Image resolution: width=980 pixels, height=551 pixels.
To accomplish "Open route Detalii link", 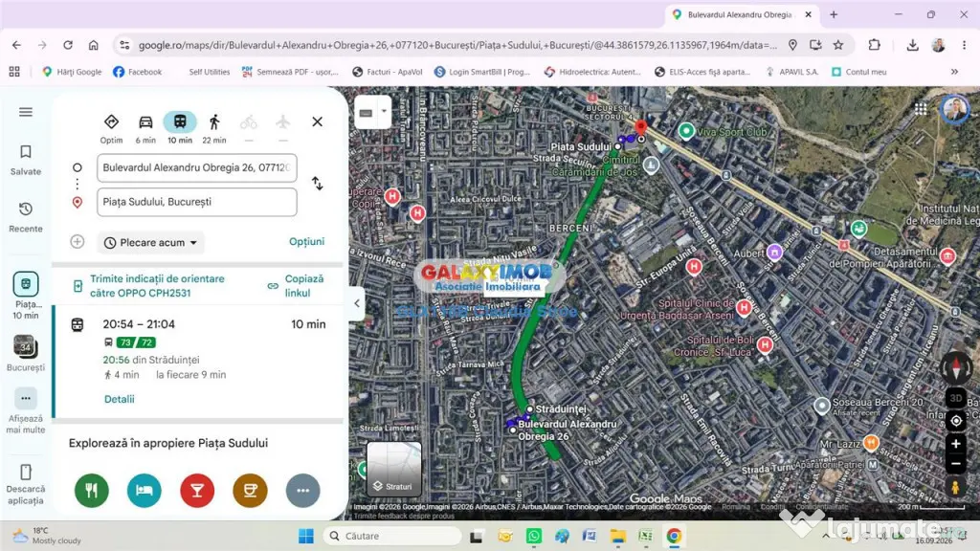I will point(120,399).
